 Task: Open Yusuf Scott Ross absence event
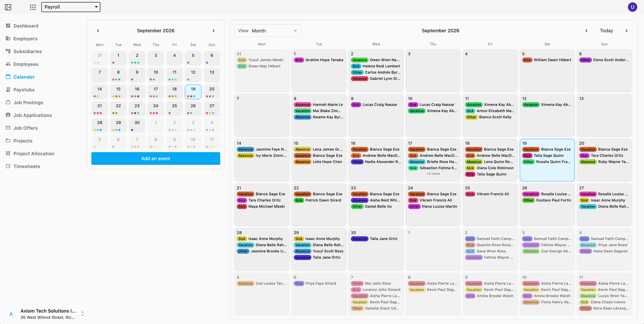point(319,251)
